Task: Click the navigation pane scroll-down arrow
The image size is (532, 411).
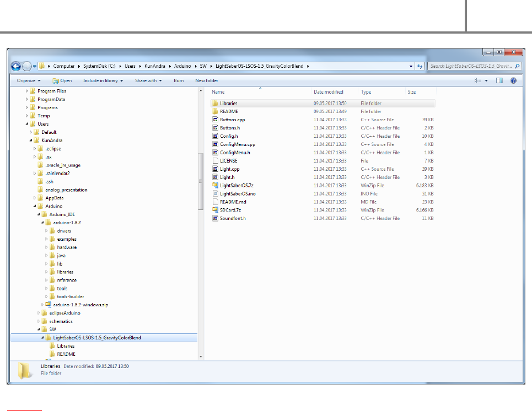Action: coord(201,356)
